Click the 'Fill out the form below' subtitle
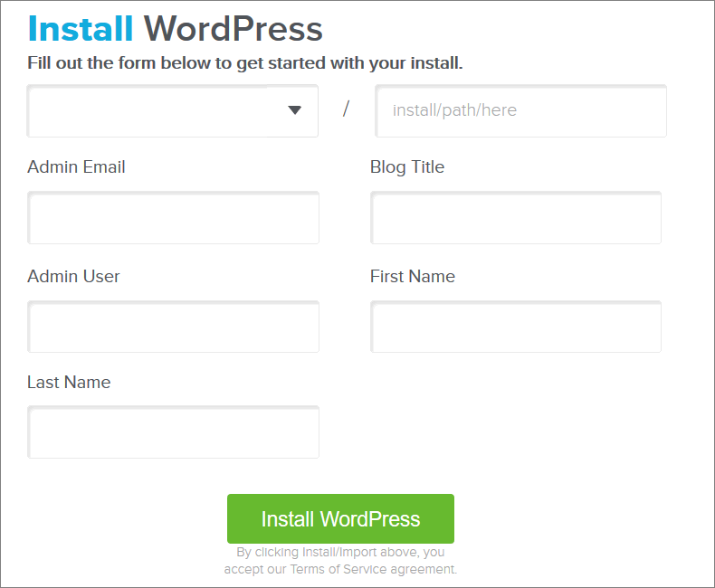This screenshot has width=715, height=588. click(x=245, y=63)
